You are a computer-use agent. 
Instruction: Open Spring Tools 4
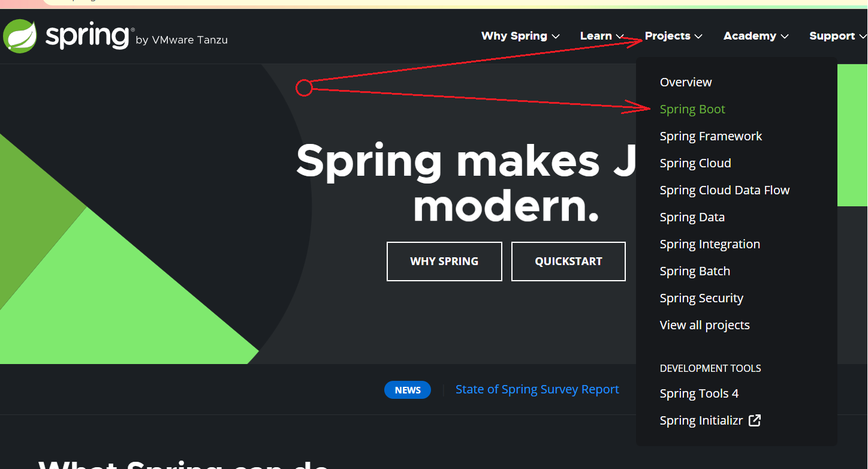coord(699,393)
